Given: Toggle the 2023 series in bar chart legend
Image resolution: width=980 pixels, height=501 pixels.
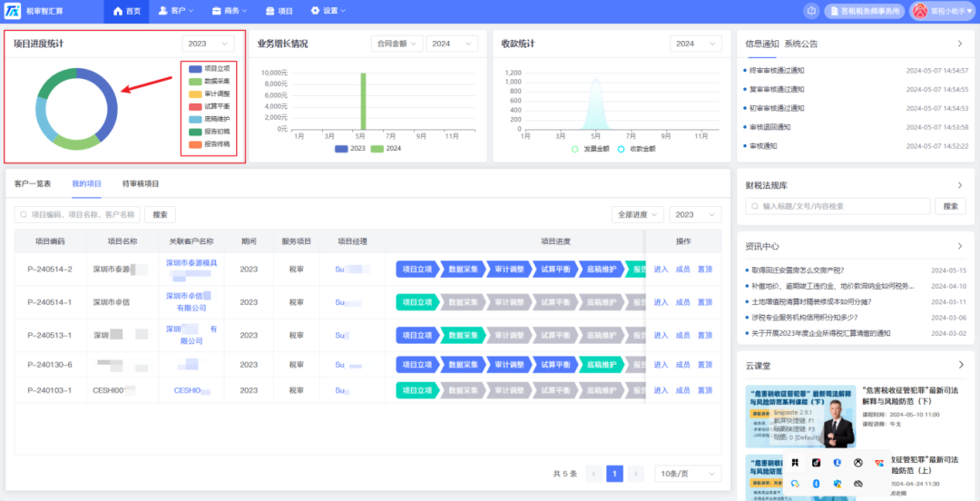Looking at the screenshot, I should [350, 149].
